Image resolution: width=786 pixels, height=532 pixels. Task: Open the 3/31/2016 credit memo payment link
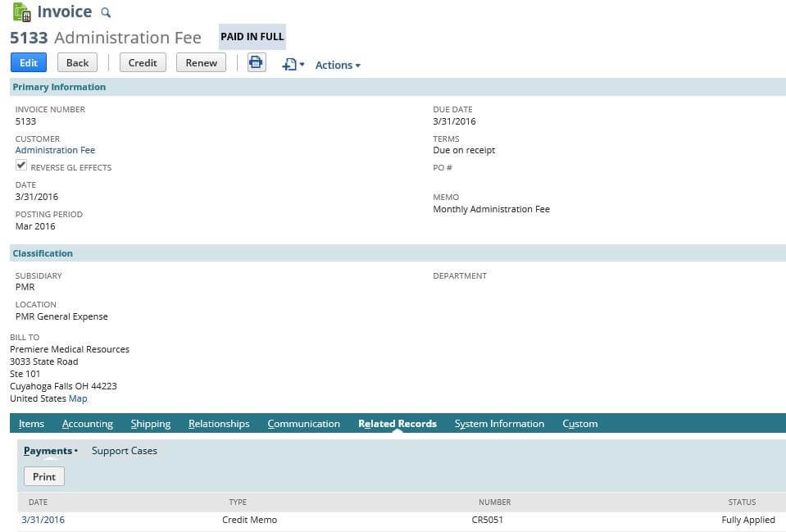(x=43, y=520)
